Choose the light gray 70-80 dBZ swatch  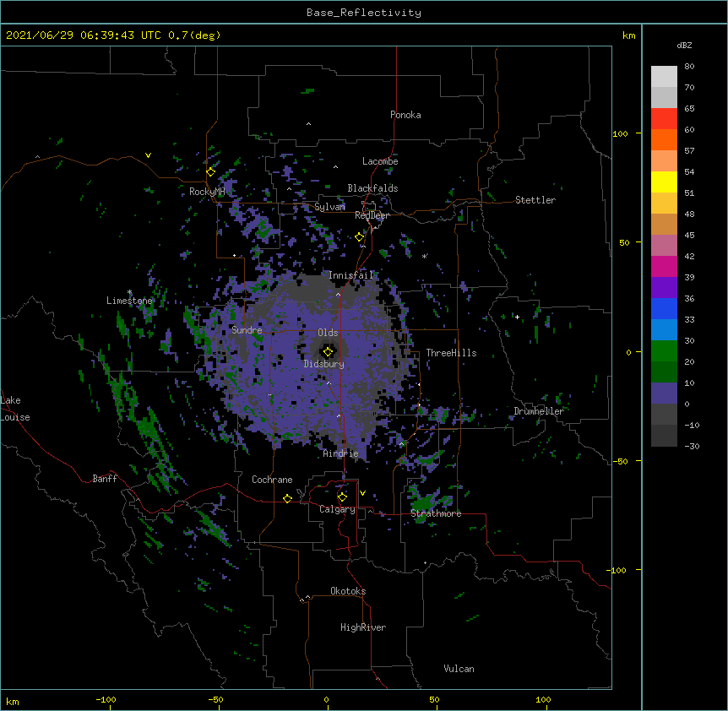pyautogui.click(x=664, y=76)
